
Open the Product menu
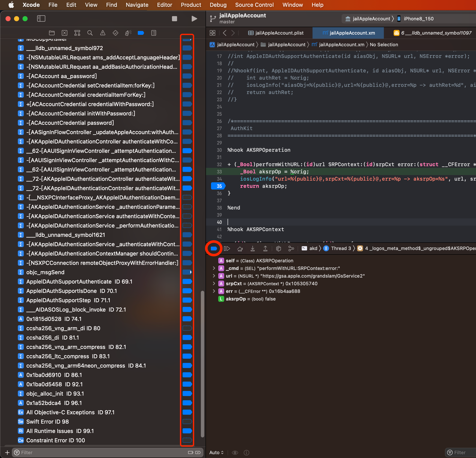coord(191,5)
